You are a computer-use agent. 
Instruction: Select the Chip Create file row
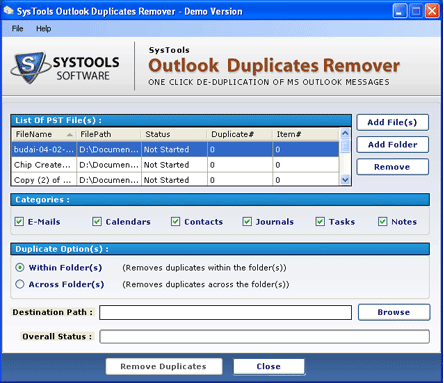pyautogui.click(x=175, y=165)
